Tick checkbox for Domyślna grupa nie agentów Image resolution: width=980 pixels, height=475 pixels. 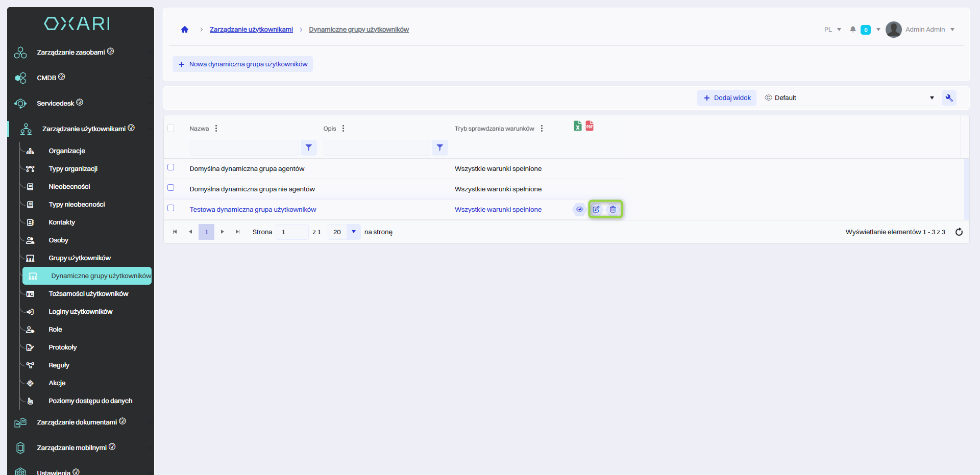pyautogui.click(x=171, y=188)
